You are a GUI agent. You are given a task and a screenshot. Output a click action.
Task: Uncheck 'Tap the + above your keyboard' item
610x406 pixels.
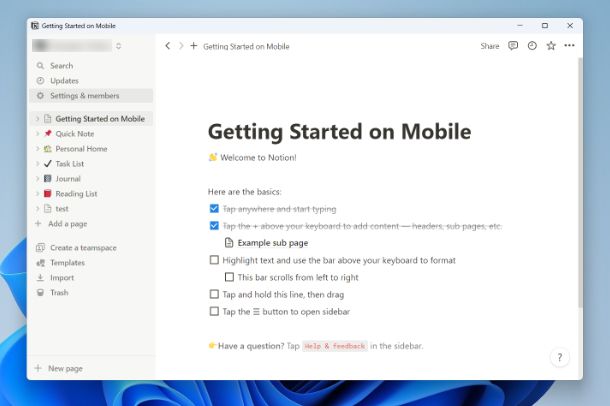pyautogui.click(x=214, y=226)
